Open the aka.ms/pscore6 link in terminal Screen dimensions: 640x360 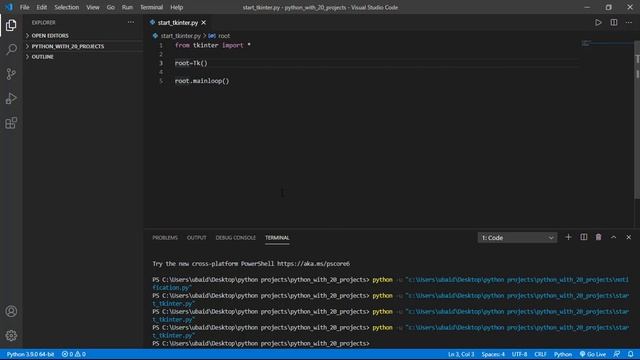(x=313, y=264)
